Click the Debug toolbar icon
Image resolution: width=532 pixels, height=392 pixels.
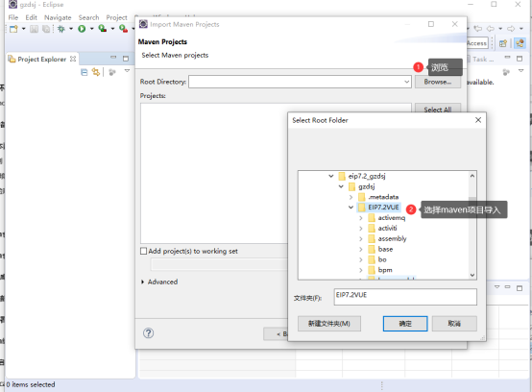(x=61, y=29)
